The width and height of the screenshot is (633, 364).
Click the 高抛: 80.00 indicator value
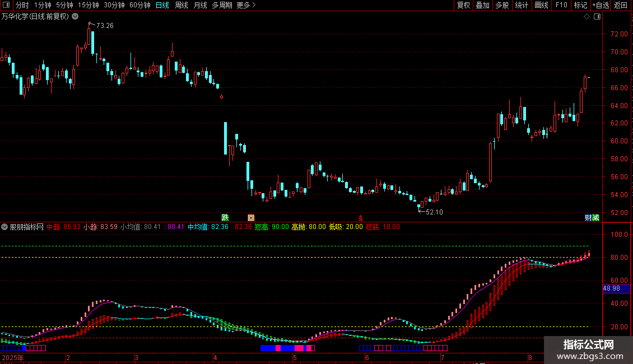point(309,227)
